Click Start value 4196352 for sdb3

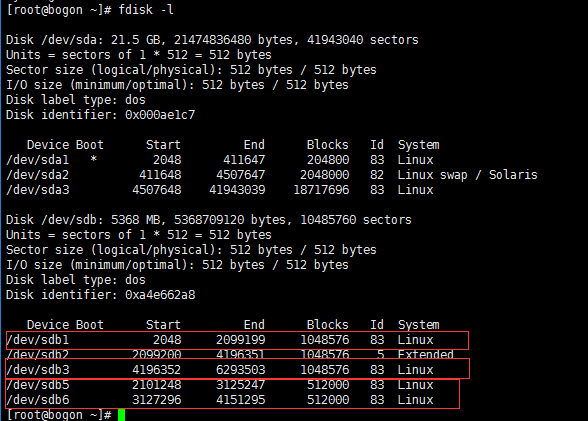(156, 370)
